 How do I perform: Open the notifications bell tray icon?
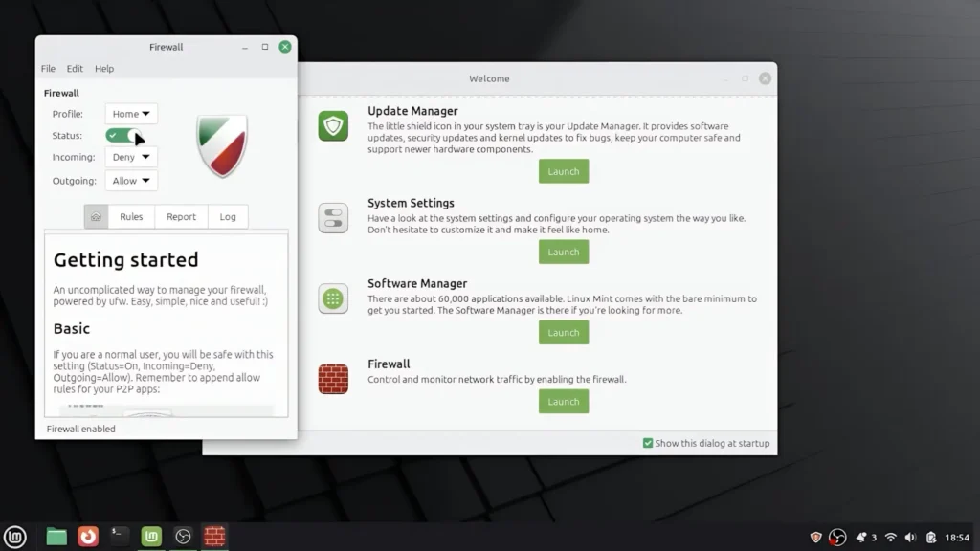click(861, 538)
